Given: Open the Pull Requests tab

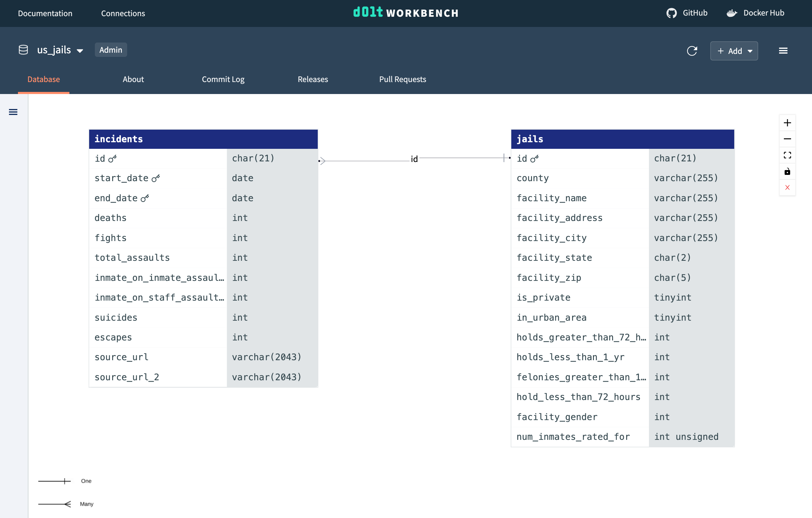Looking at the screenshot, I should coord(402,79).
